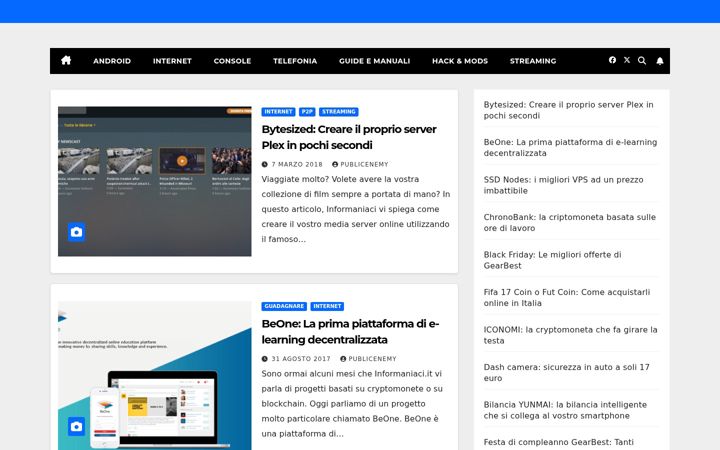Open BeOne e-learning article headline
The width and height of the screenshot is (720, 450).
[350, 332]
